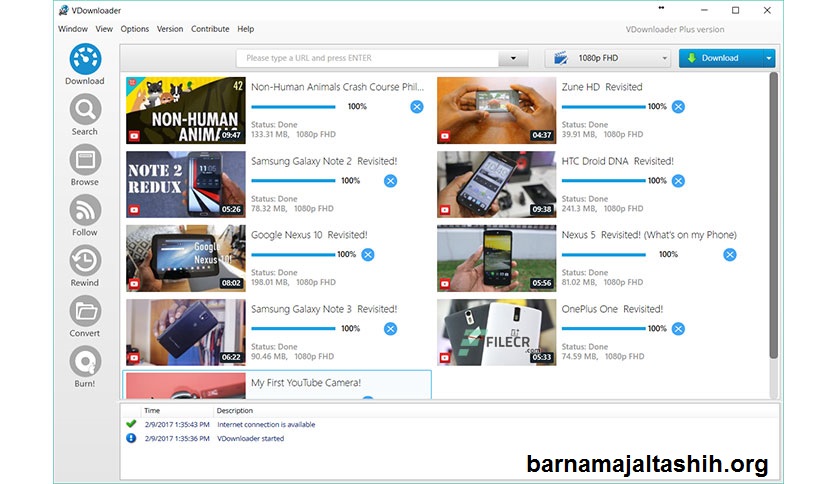Click the 'VDownloader Plus version' label
The height and width of the screenshot is (484, 836).
coord(675,29)
